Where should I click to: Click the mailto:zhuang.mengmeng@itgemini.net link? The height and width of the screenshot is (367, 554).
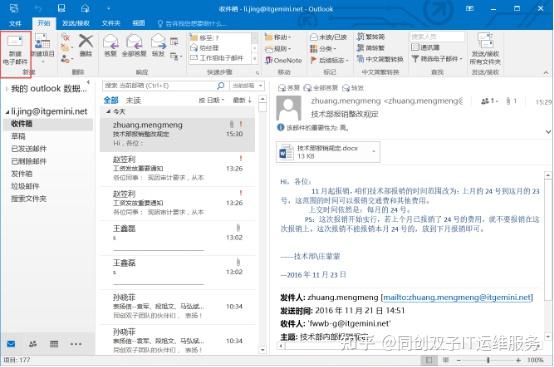pyautogui.click(x=458, y=297)
